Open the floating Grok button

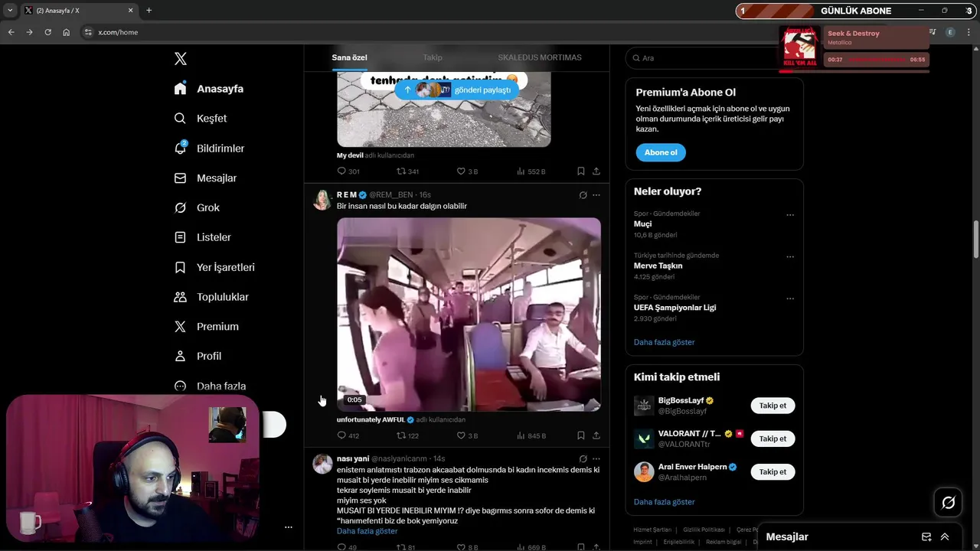pos(948,503)
